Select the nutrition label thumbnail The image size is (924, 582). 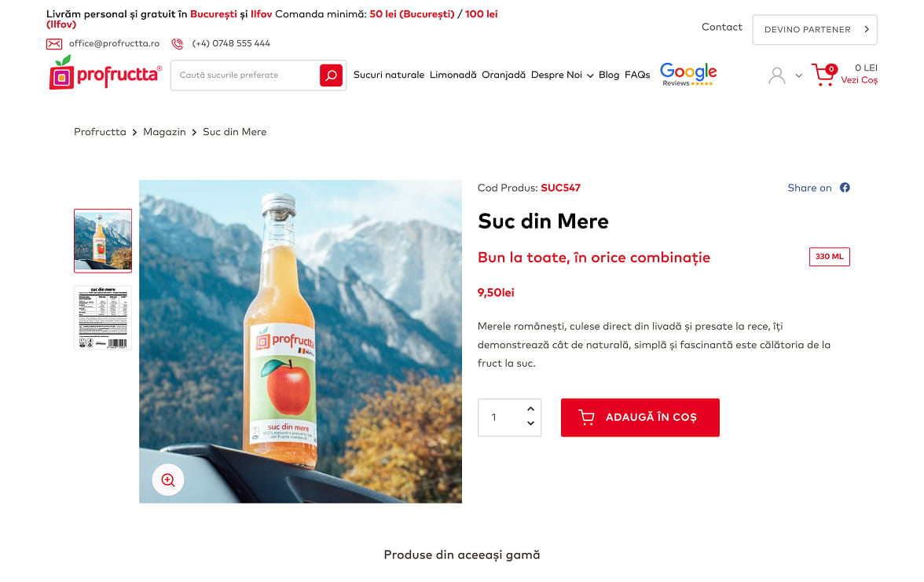(102, 318)
